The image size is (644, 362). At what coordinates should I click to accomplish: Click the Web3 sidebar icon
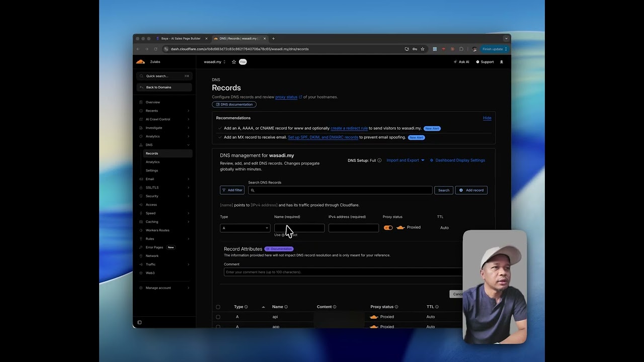click(141, 273)
